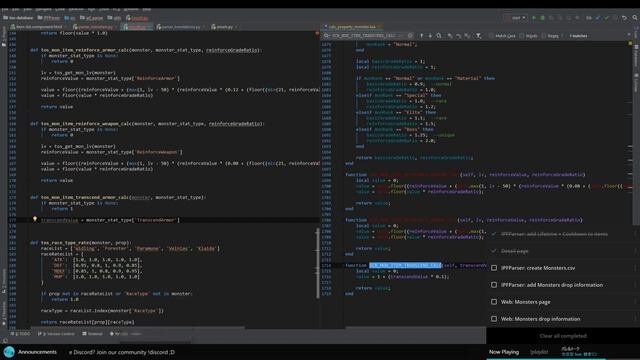Screen dimensions: 640x360
Task: Open the Project tool window sidebar button
Action: point(4,37)
